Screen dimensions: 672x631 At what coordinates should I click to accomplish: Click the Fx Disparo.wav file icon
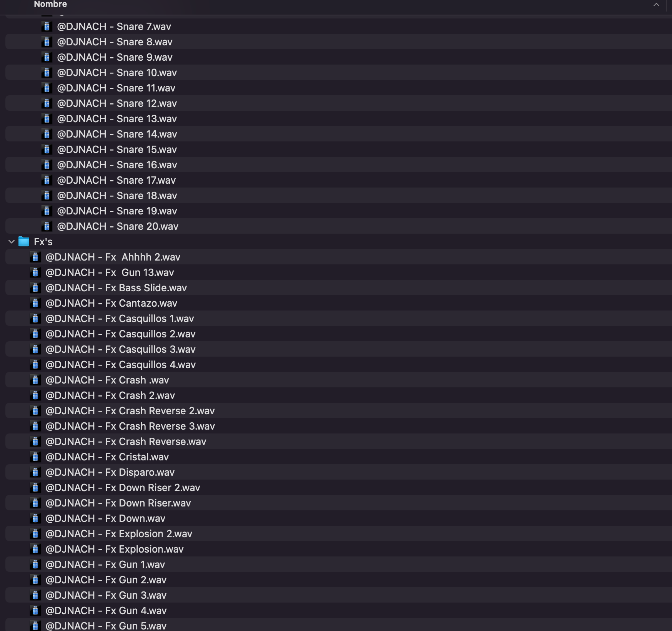click(x=35, y=472)
